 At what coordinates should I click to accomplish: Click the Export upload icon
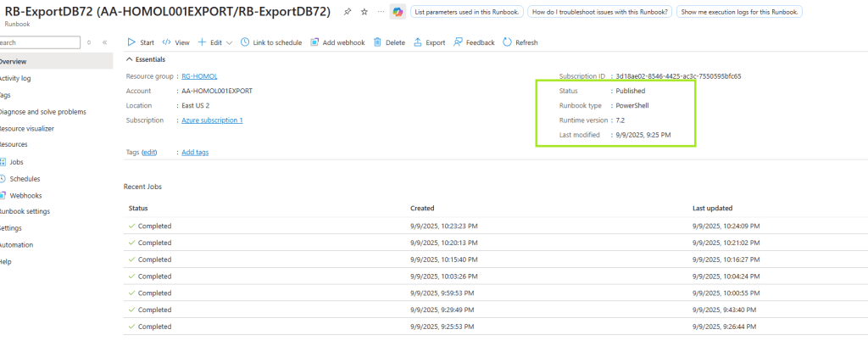click(418, 42)
